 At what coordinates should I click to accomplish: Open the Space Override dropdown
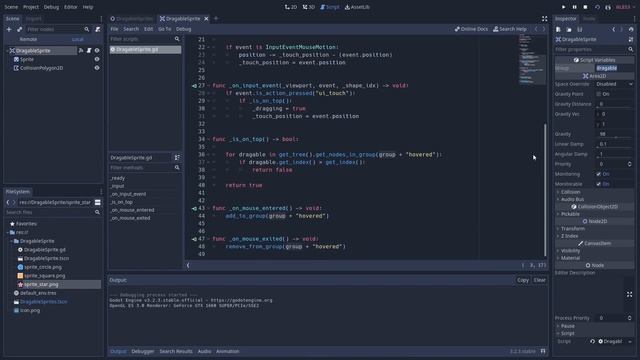pos(615,84)
